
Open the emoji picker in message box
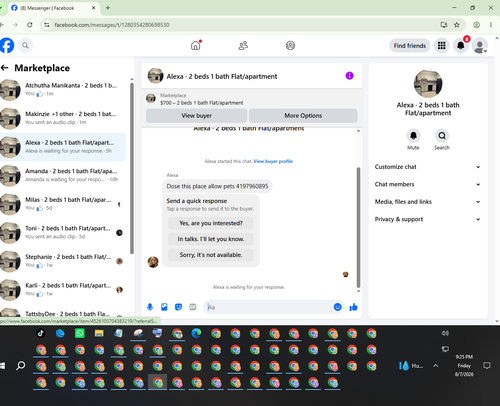337,307
